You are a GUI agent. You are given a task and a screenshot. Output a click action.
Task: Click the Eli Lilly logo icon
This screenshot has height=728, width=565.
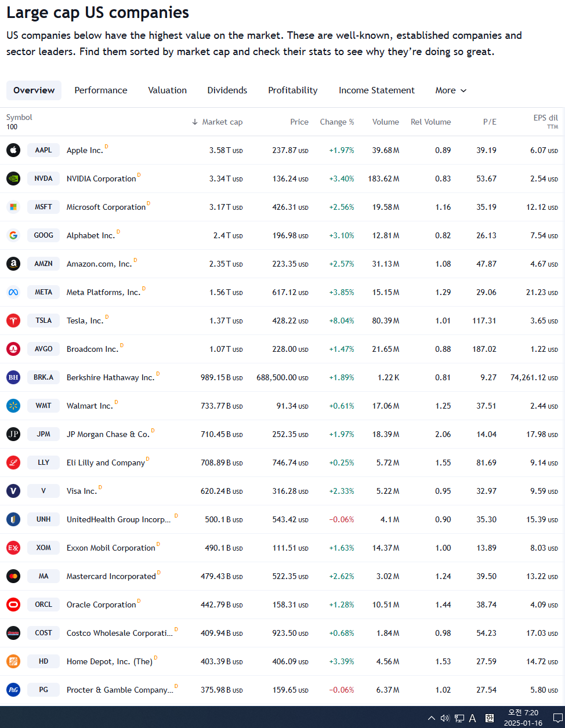pyautogui.click(x=13, y=463)
